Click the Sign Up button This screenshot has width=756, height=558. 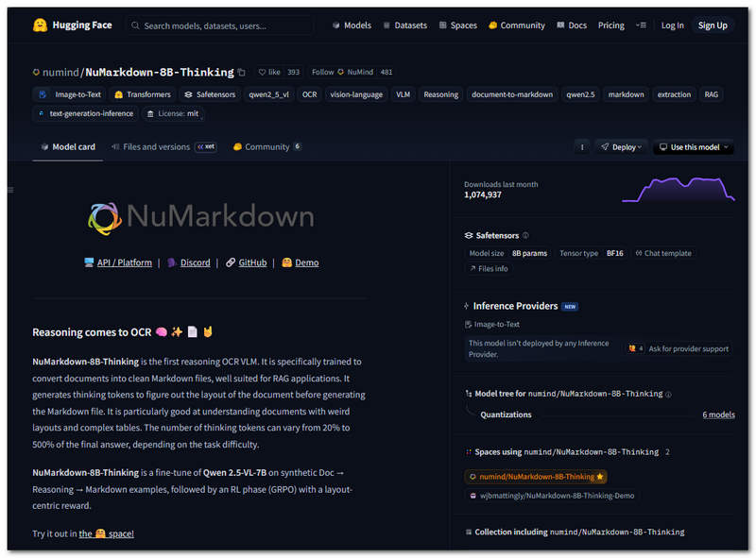[712, 25]
